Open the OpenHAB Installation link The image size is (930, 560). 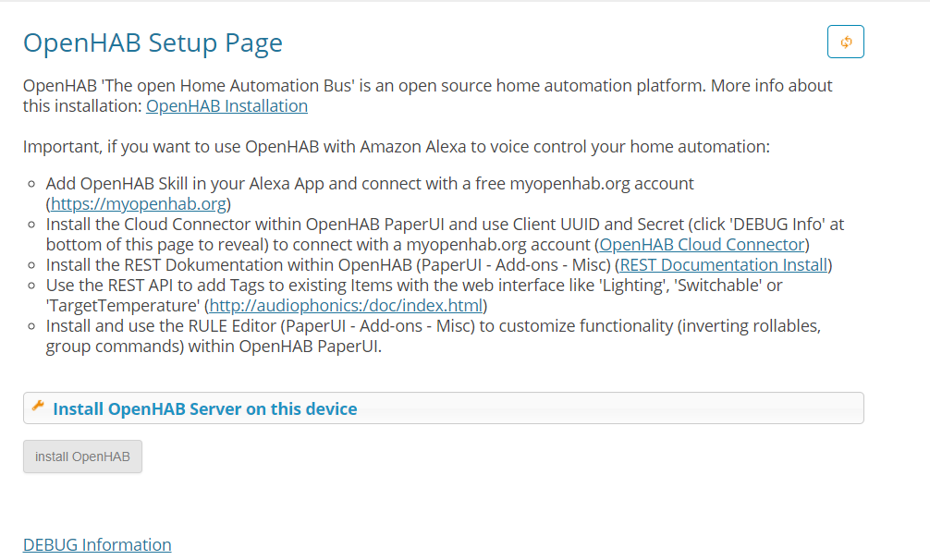pyautogui.click(x=226, y=106)
